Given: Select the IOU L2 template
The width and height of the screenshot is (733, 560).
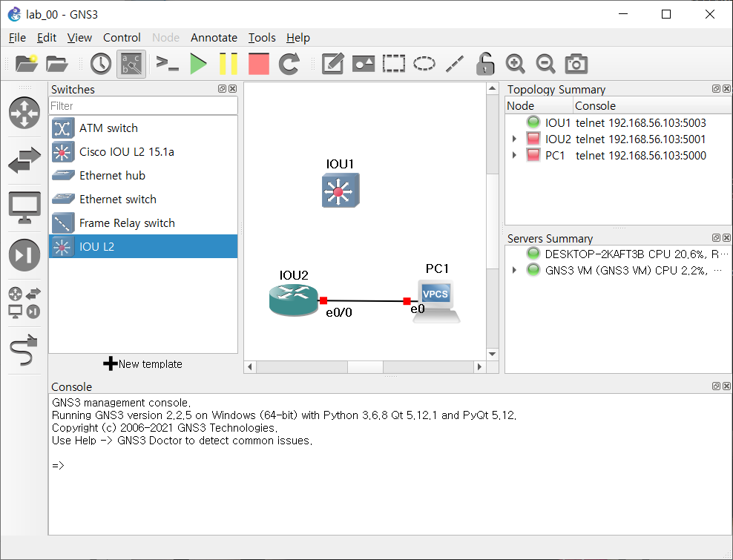Looking at the screenshot, I should click(143, 246).
